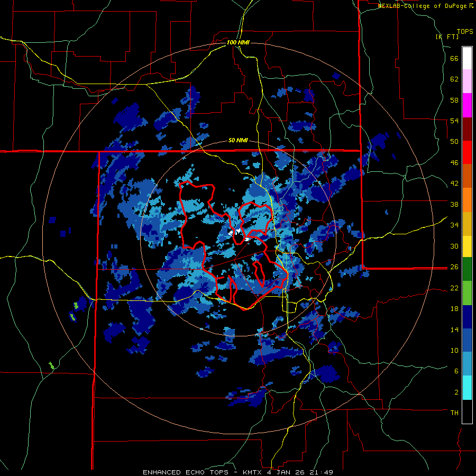The width and height of the screenshot is (476, 476).
Task: Click the '14' legend value
Action: (x=454, y=329)
